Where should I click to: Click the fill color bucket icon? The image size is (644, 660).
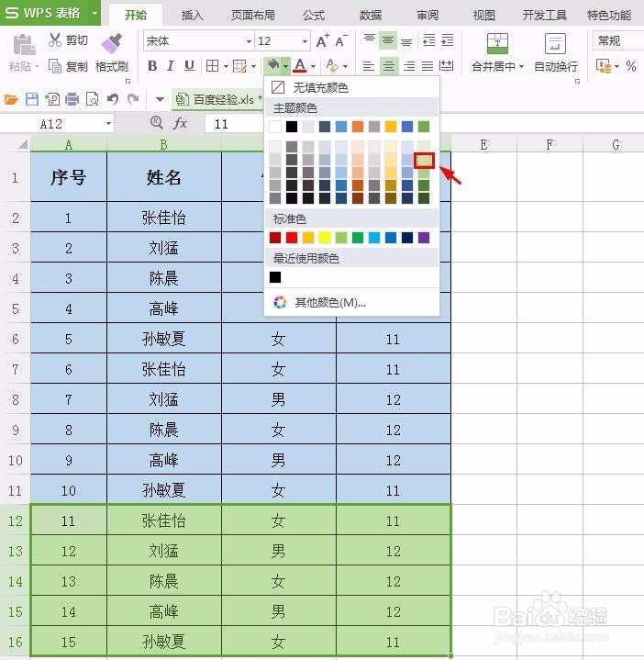point(273,65)
